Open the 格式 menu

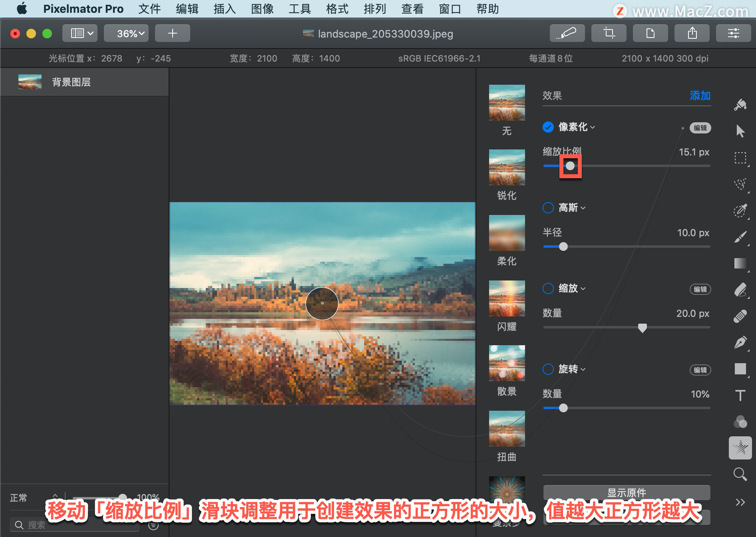pos(337,9)
